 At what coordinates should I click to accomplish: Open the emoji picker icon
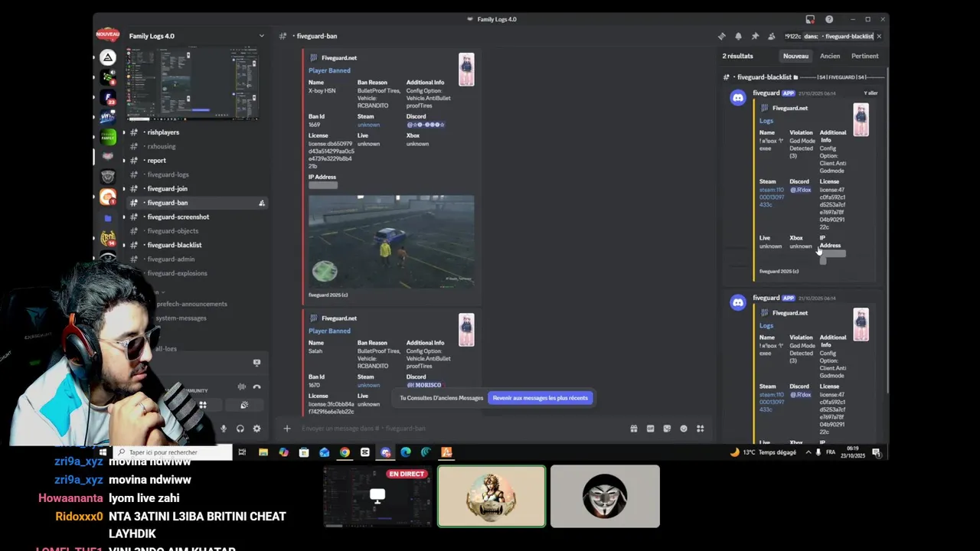tap(684, 429)
